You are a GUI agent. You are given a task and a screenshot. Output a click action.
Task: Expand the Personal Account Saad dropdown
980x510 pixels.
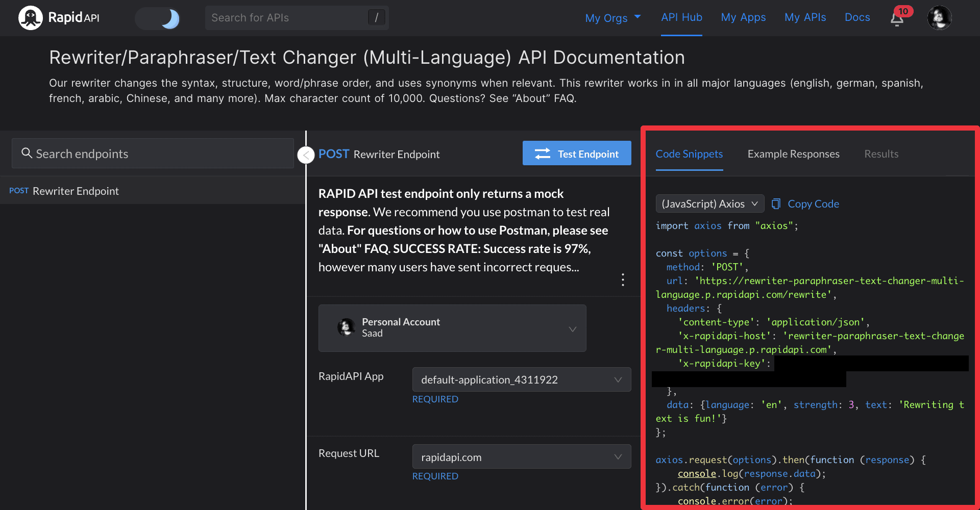[452, 328]
